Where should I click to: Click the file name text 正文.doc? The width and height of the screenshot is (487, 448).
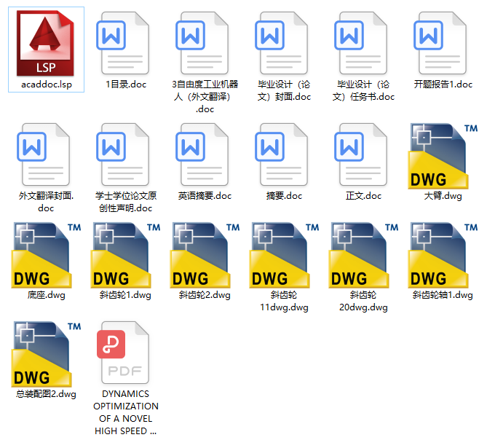click(363, 196)
